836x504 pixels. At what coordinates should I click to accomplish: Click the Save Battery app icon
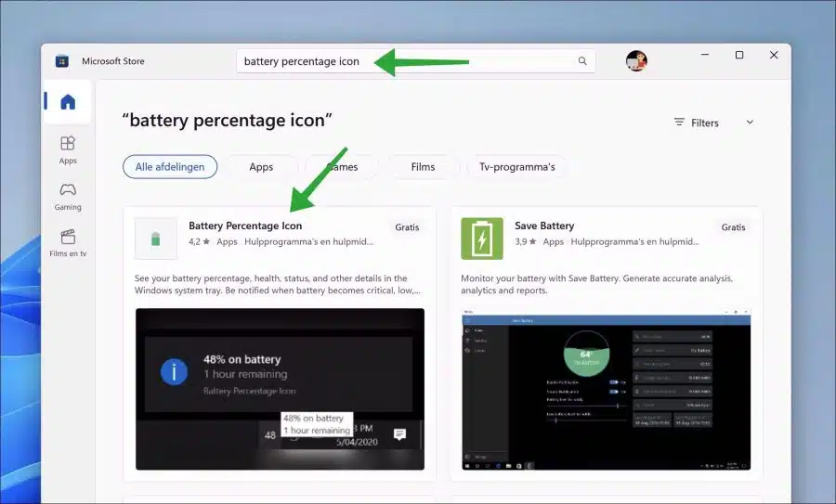point(482,239)
